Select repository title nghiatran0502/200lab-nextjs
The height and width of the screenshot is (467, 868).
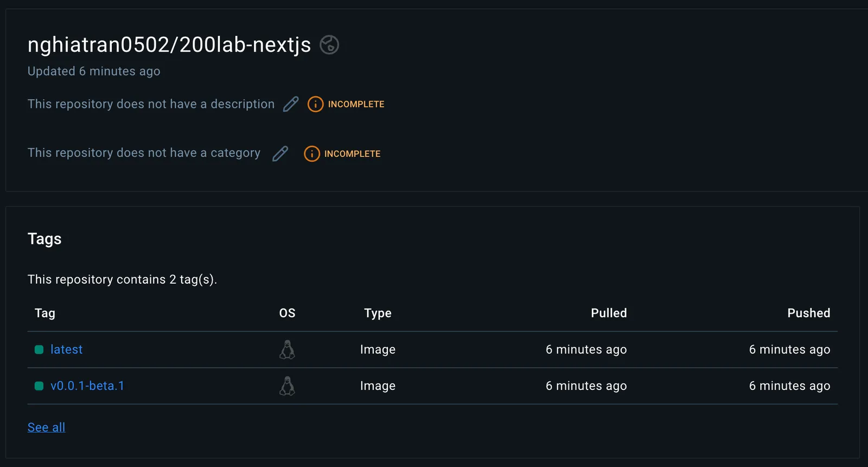pos(169,44)
